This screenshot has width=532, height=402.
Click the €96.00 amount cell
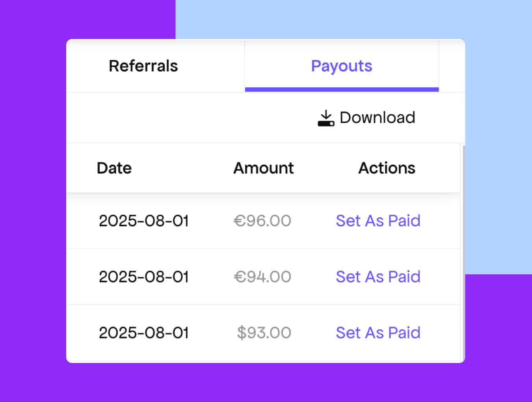pyautogui.click(x=262, y=221)
